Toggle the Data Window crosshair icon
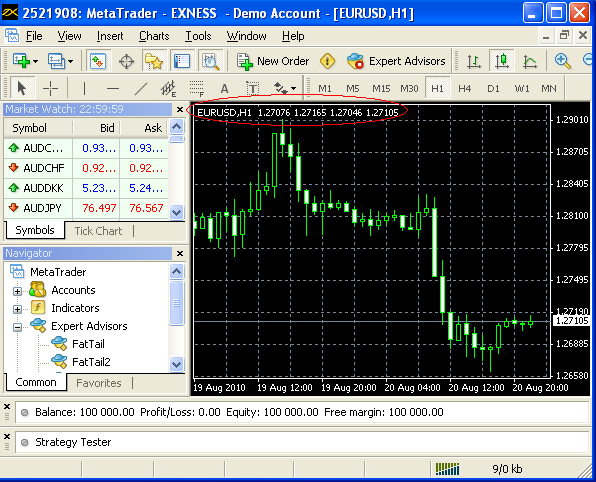Screen dimensions: 596x482 point(126,61)
